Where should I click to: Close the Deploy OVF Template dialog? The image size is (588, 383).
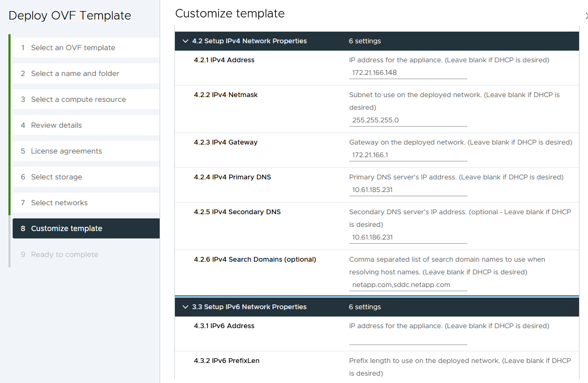tap(586, 15)
